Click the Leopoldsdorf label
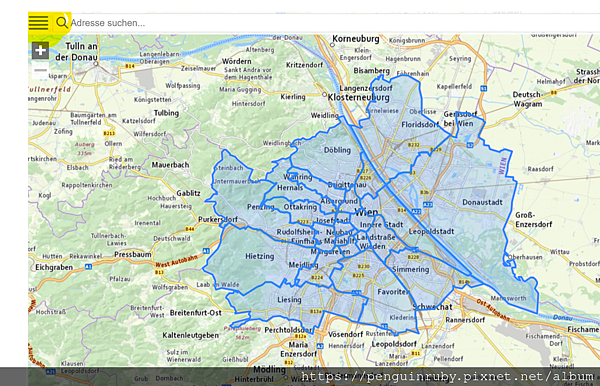 coord(394,344)
